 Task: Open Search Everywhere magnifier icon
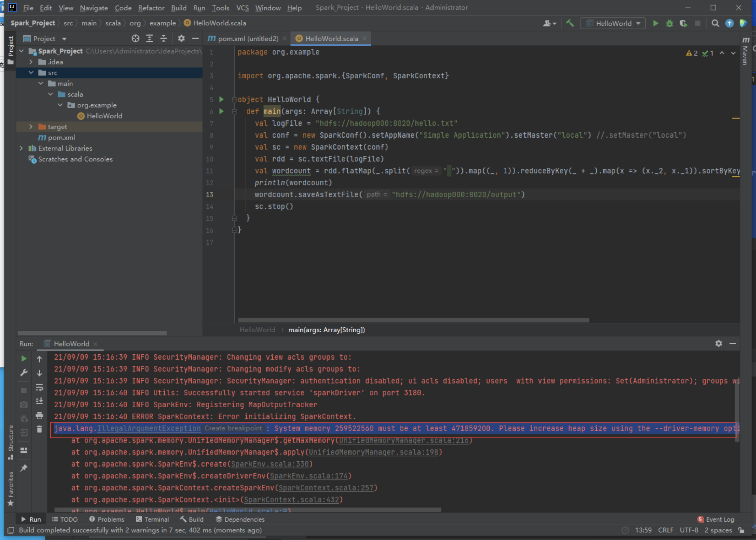tap(715, 23)
